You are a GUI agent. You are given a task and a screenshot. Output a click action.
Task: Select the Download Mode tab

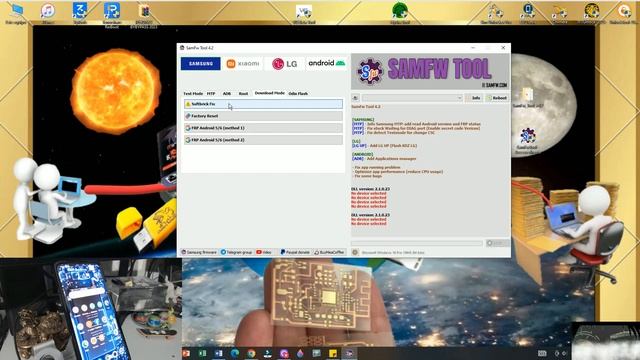(269, 93)
